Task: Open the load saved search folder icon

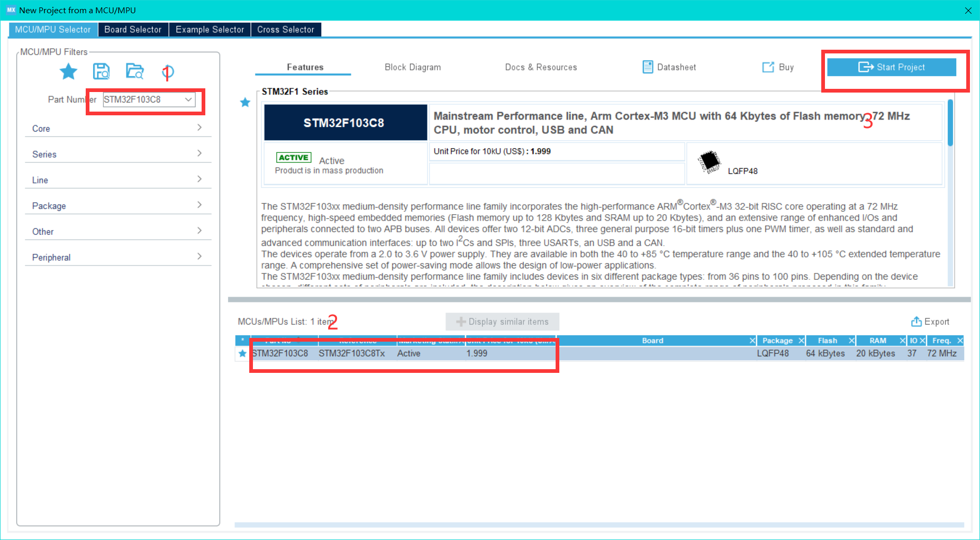Action: 135,71
